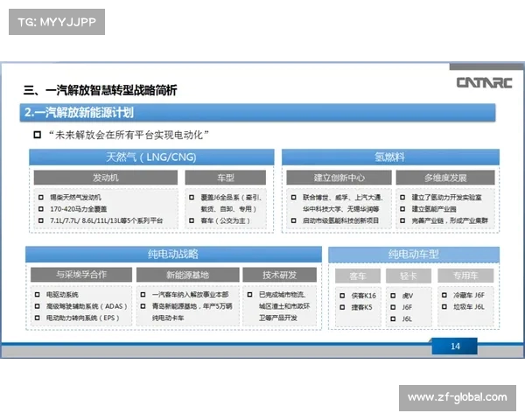525x420 pixels.
Task: Select the bullet '一汽客车纳入解放事业本部'
Action: [190, 294]
